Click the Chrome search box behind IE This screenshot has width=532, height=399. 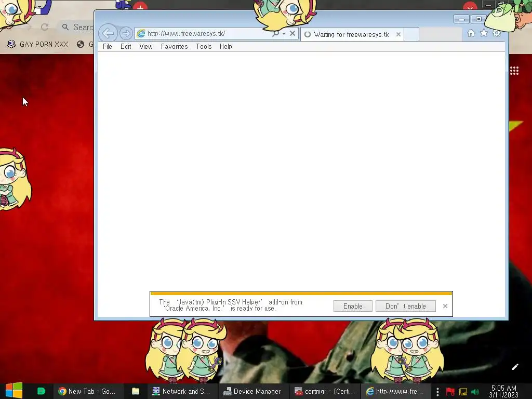[x=76, y=27]
